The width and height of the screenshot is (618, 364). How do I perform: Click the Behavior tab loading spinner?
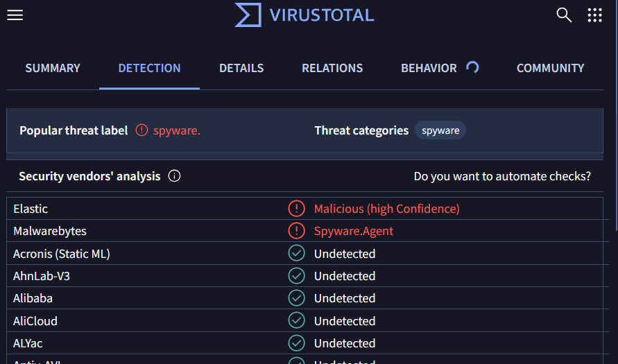(x=472, y=67)
